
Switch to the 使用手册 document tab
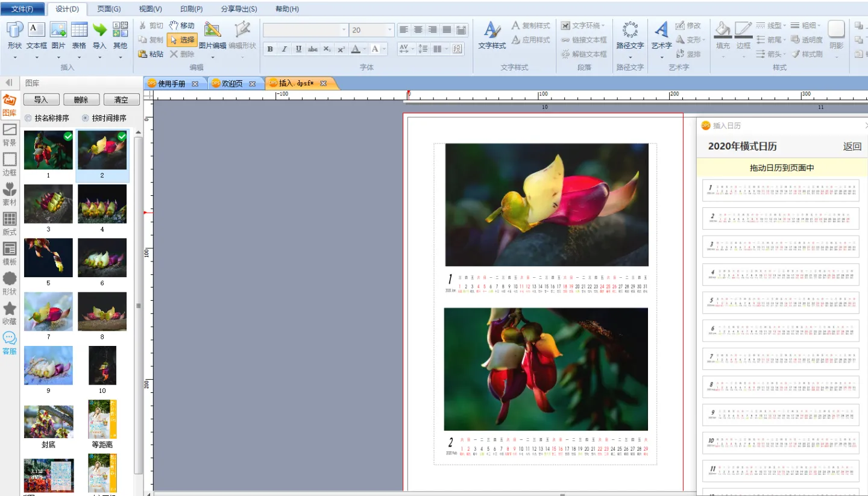click(x=171, y=84)
